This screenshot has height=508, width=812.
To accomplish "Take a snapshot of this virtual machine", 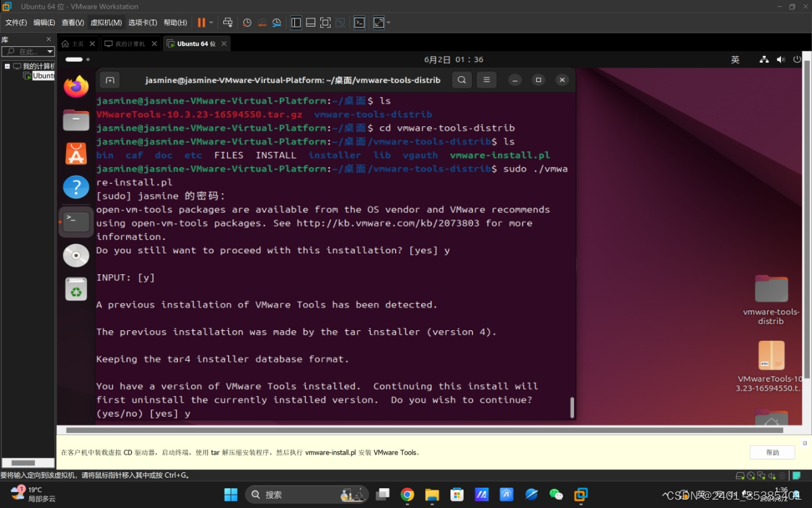I will click(247, 22).
